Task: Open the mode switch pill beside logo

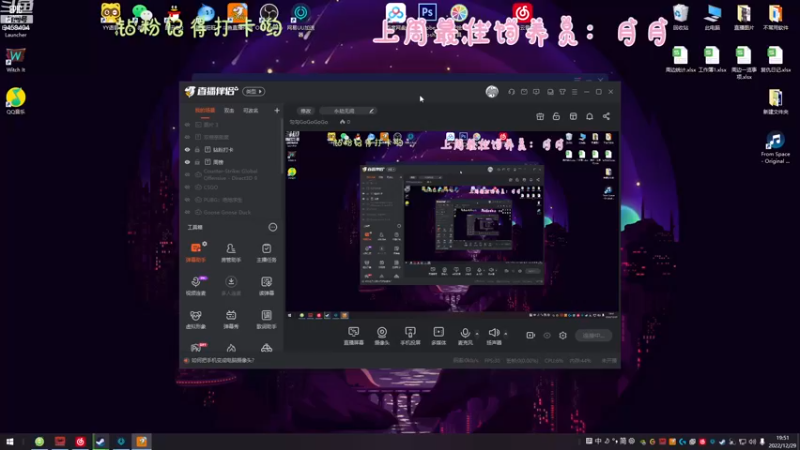Action: (x=254, y=92)
